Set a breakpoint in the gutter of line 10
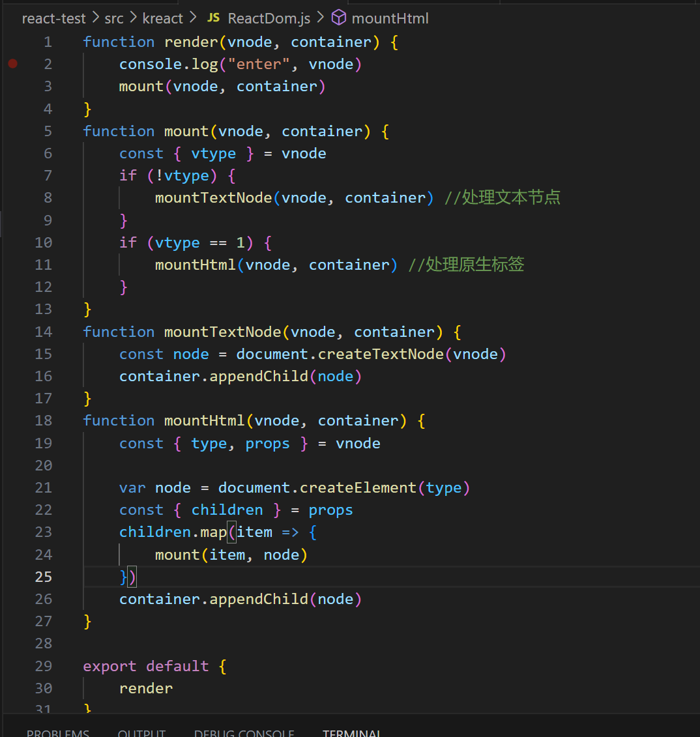Image resolution: width=700 pixels, height=737 pixels. (x=12, y=242)
